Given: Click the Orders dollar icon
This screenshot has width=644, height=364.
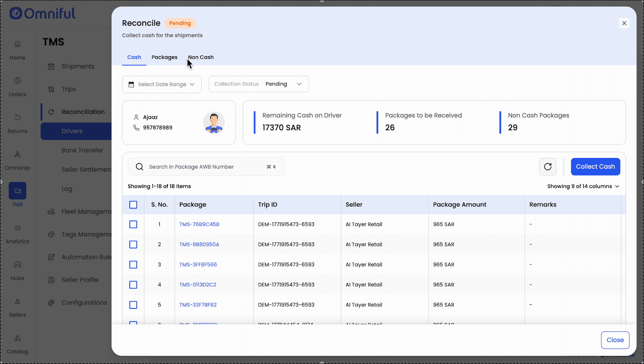Looking at the screenshot, I should point(17,81).
